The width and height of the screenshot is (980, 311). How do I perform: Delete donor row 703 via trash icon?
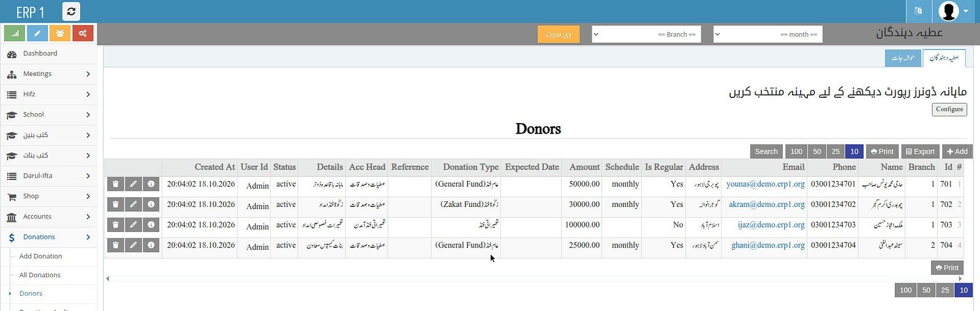tap(116, 225)
